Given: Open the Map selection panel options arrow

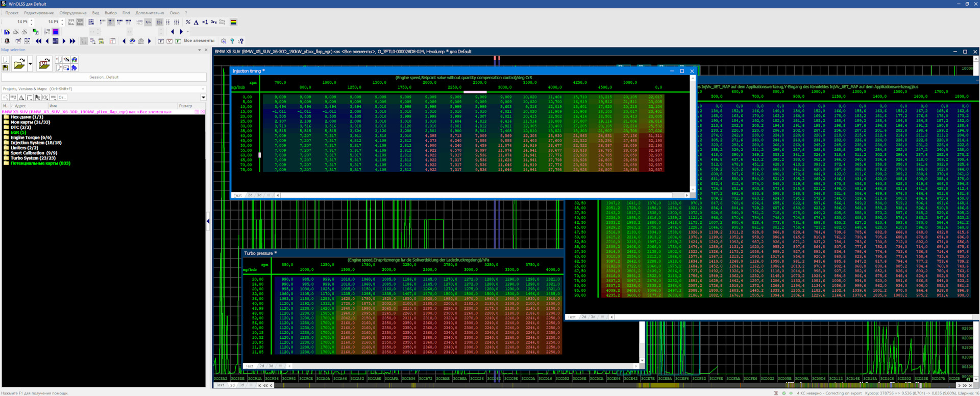Looking at the screenshot, I should [200, 50].
